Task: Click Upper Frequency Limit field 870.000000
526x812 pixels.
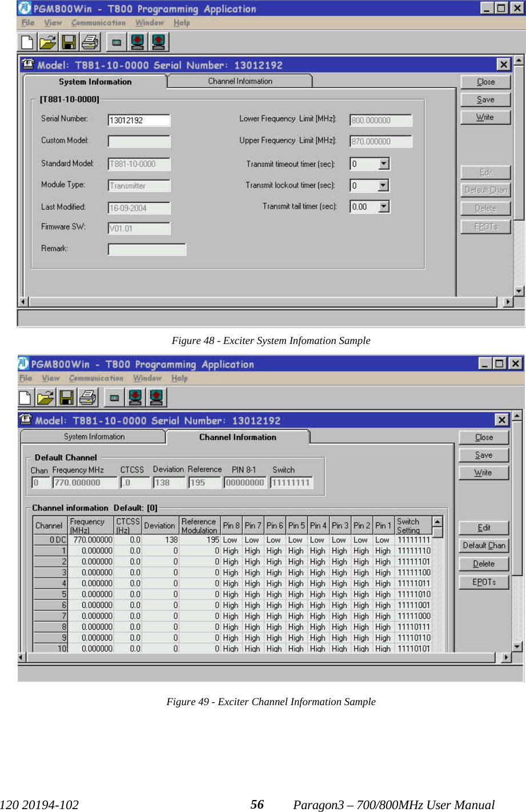Action: [x=381, y=141]
